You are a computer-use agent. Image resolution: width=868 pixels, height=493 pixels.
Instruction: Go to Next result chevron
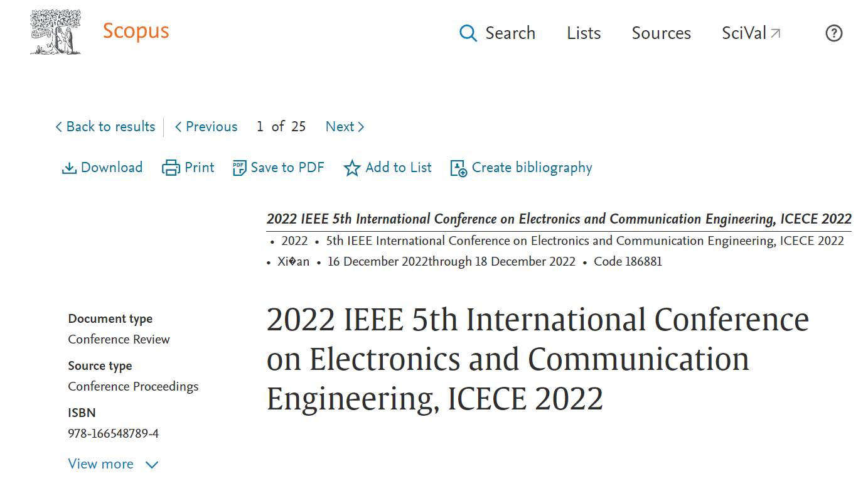coord(361,127)
